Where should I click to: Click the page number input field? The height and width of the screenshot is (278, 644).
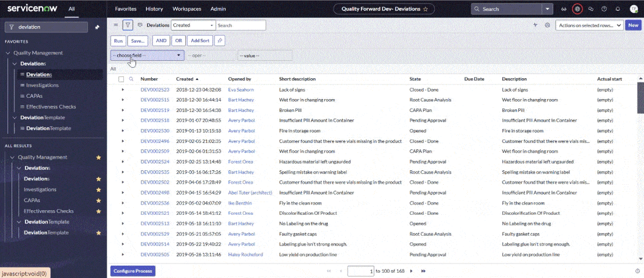pos(360,271)
